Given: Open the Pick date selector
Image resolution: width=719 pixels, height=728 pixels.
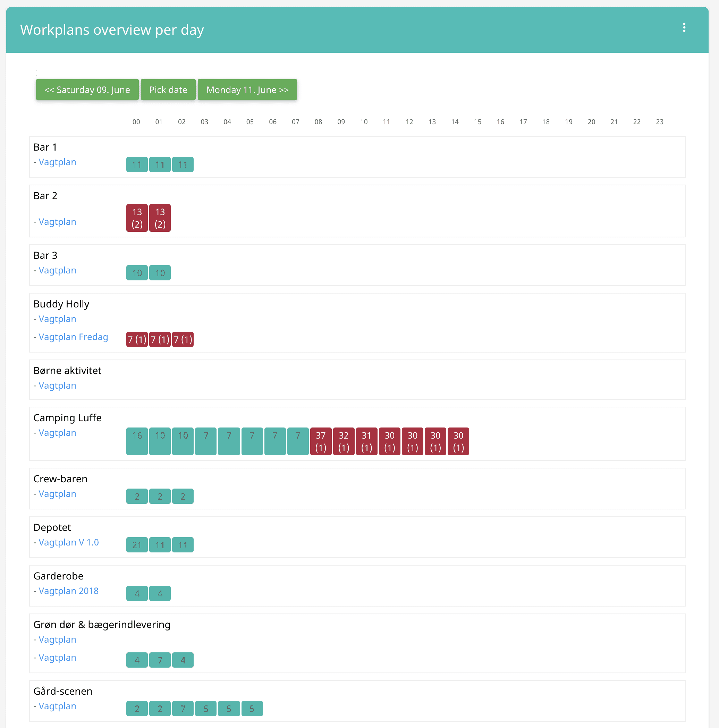Looking at the screenshot, I should tap(168, 90).
